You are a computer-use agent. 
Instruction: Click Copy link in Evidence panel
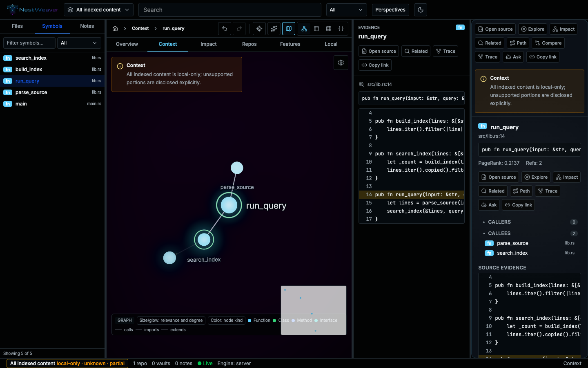click(x=375, y=65)
